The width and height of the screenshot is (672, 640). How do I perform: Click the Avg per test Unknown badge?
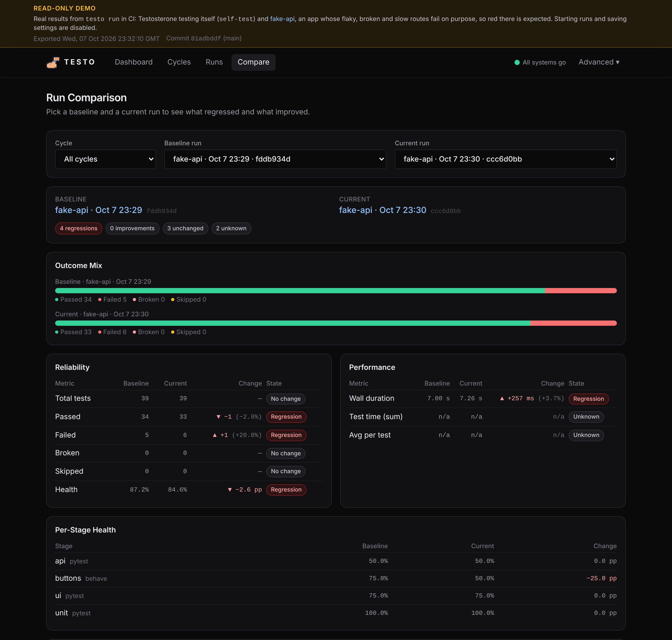tap(586, 435)
